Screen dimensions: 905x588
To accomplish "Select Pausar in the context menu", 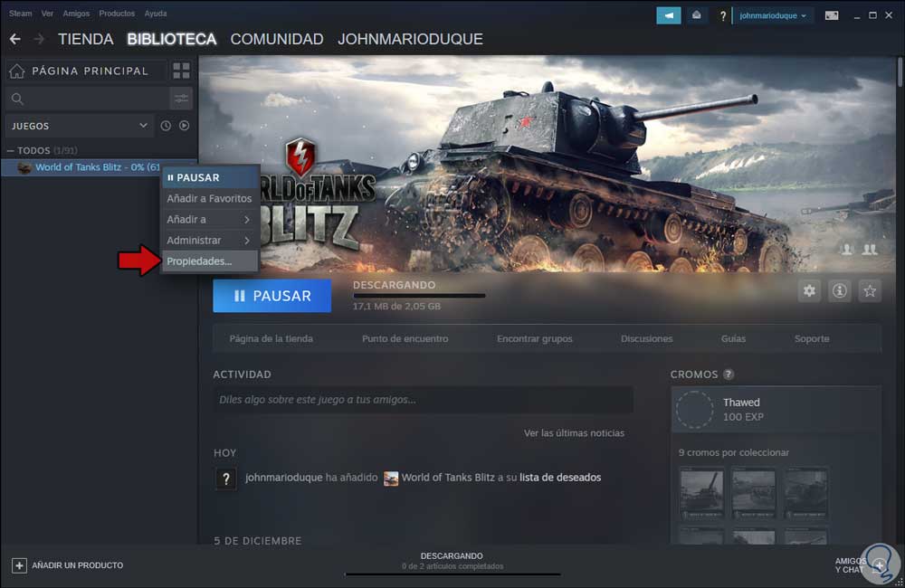I will click(209, 177).
